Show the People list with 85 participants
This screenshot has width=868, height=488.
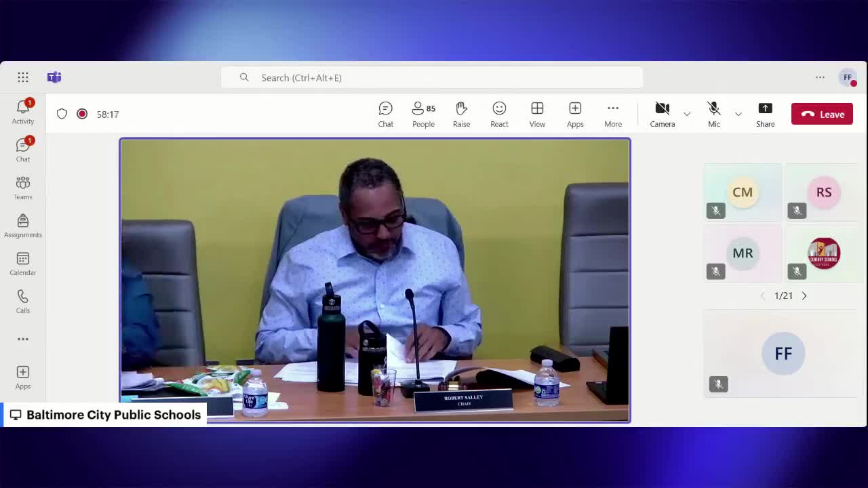[x=424, y=114]
